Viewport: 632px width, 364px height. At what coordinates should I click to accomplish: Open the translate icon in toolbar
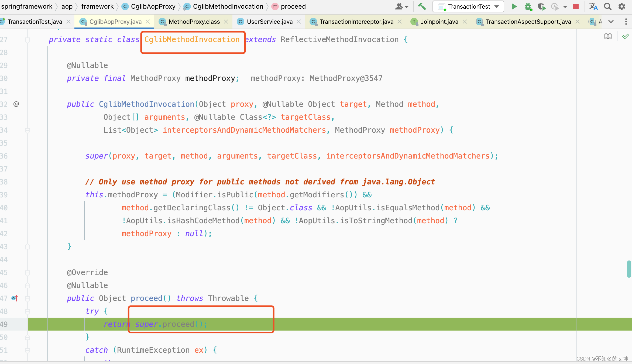click(x=593, y=6)
